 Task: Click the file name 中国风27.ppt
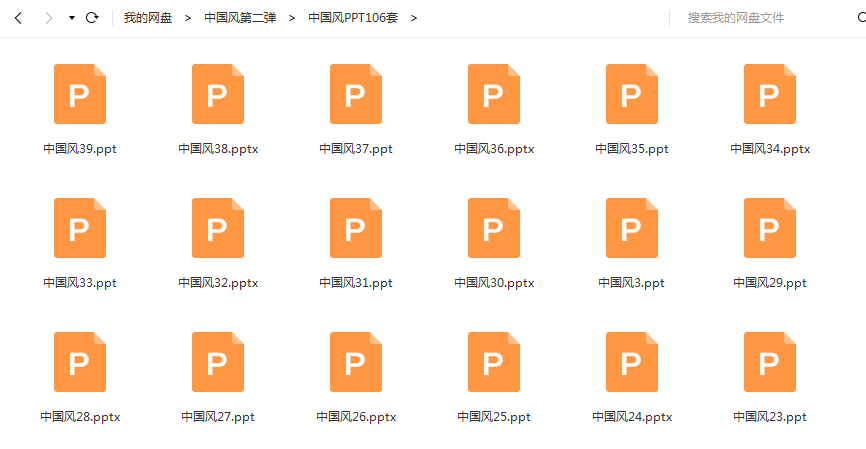[x=218, y=417]
